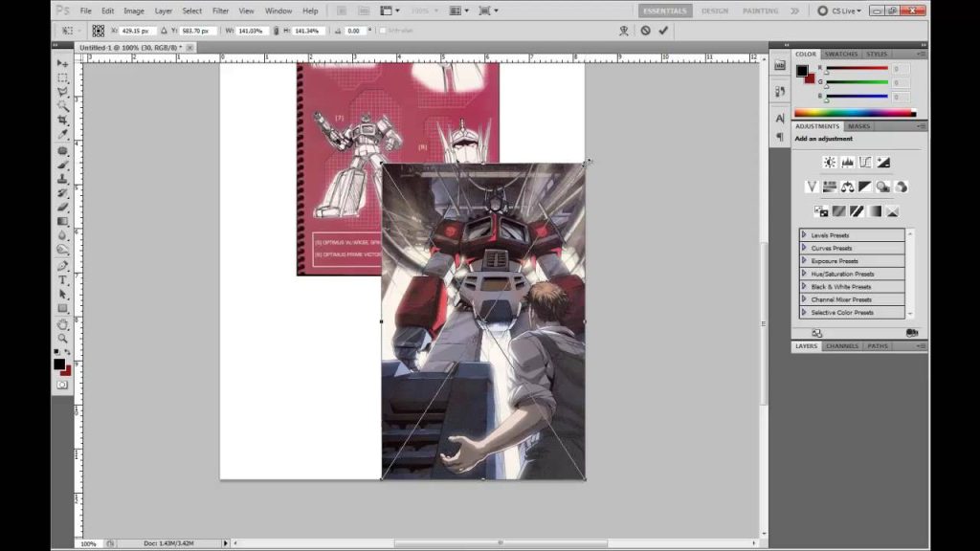The width and height of the screenshot is (980, 551).
Task: Select the Eraser tool
Action: [62, 207]
